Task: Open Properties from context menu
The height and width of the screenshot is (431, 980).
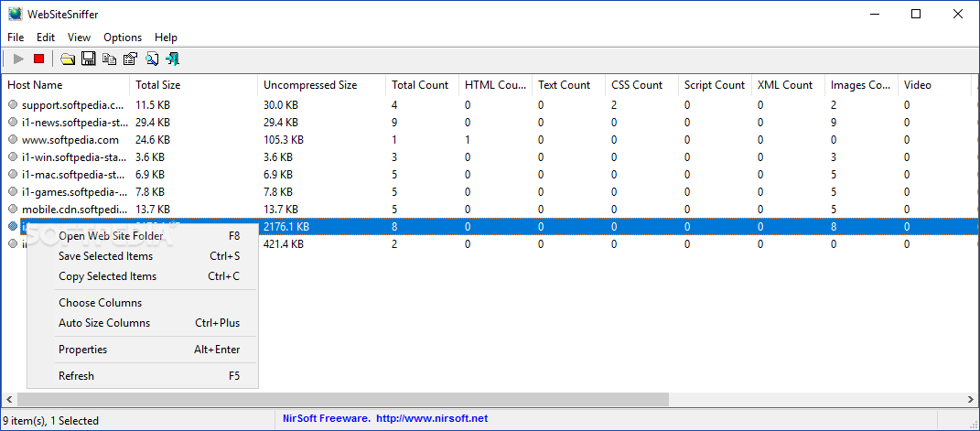Action: (143, 350)
